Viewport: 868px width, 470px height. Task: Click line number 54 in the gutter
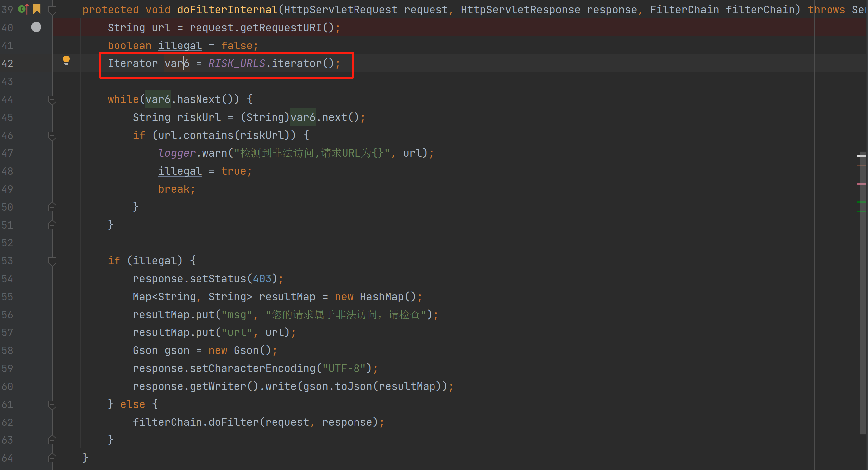click(x=7, y=279)
